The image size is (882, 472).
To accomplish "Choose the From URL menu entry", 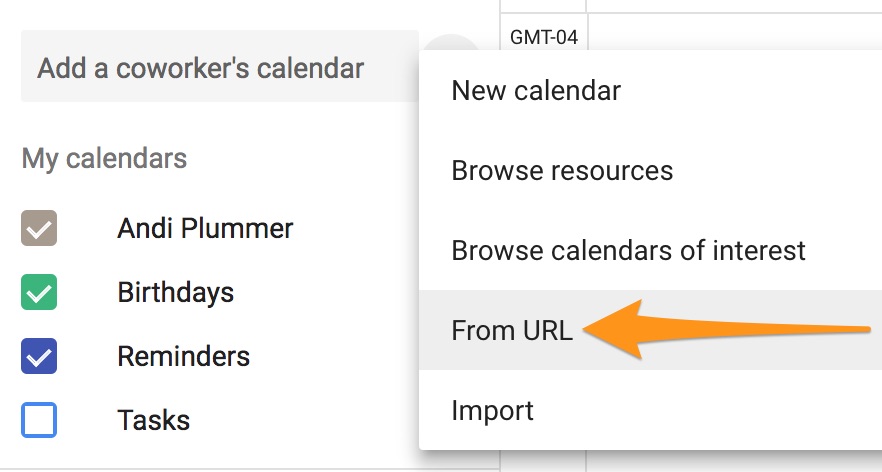I will 512,330.
